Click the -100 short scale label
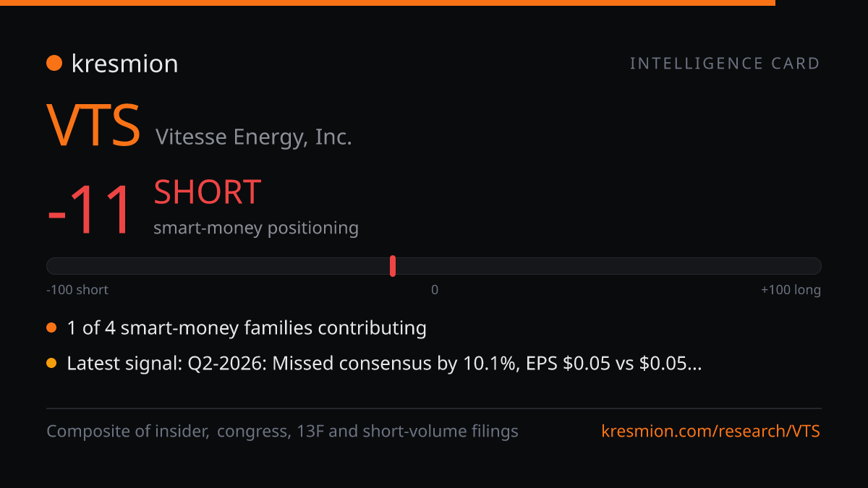 [x=77, y=290]
